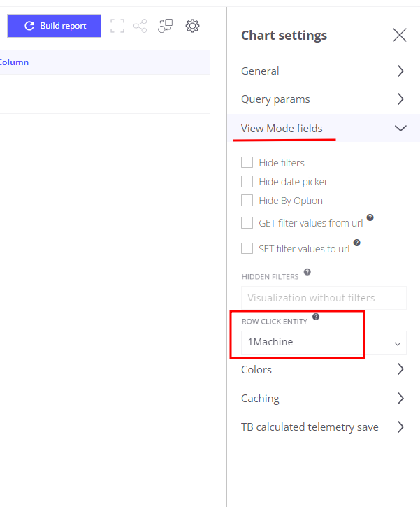This screenshot has height=507, width=420.
Task: Expand the General settings section
Action: click(x=323, y=71)
